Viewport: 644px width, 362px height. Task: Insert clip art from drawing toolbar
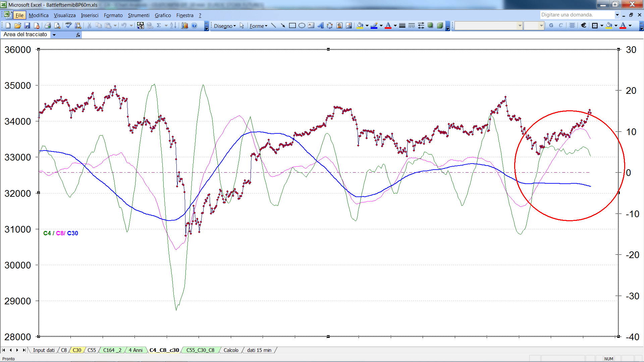point(339,25)
